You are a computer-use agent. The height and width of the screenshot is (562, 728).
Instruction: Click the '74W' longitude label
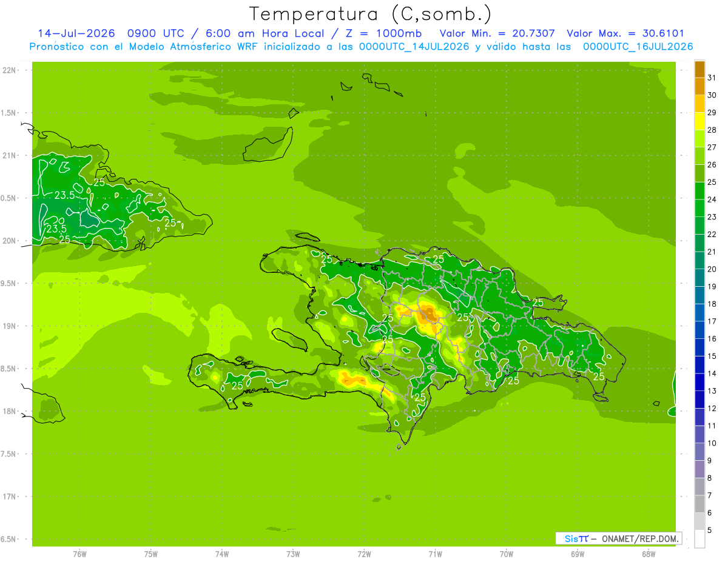click(x=222, y=554)
